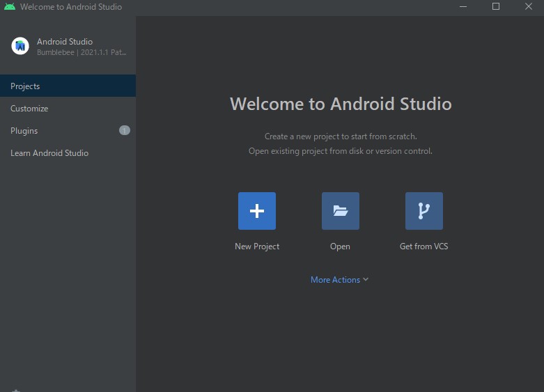Click the New Project label
The image size is (544, 392).
257,246
